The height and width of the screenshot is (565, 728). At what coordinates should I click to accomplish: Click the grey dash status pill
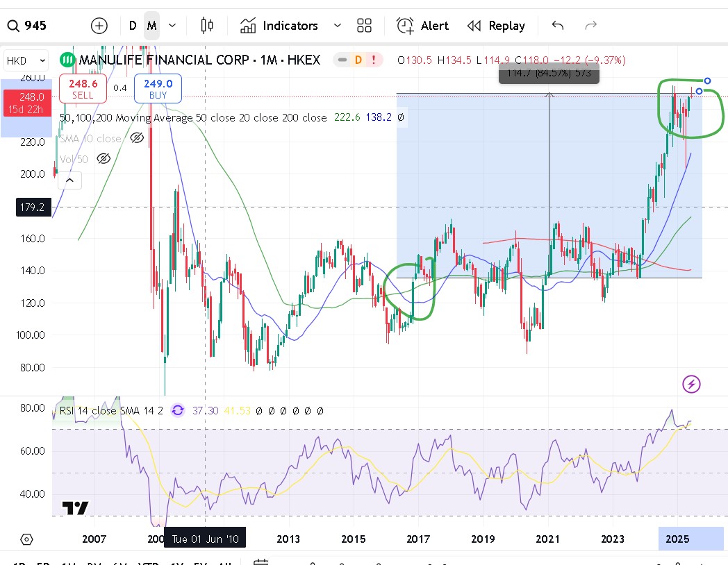342,60
